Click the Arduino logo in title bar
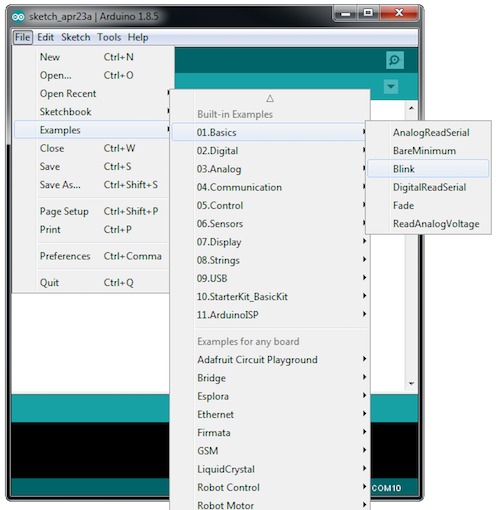Screen dimensions: 500x510 [x=18, y=16]
